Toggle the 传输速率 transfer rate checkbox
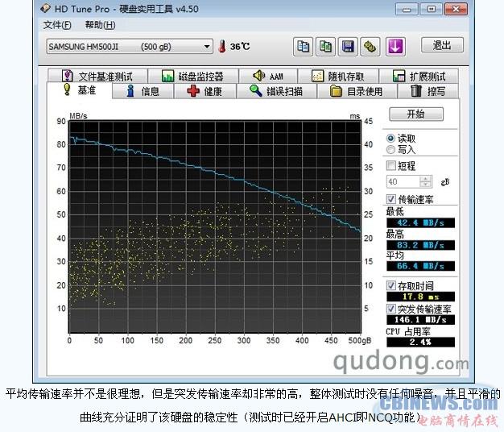The height and width of the screenshot is (432, 504). [390, 199]
